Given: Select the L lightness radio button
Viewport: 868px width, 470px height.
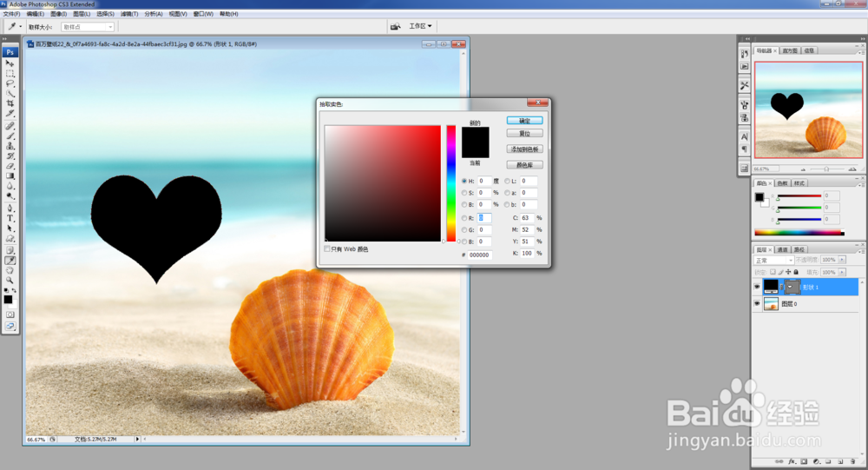Looking at the screenshot, I should 507,182.
